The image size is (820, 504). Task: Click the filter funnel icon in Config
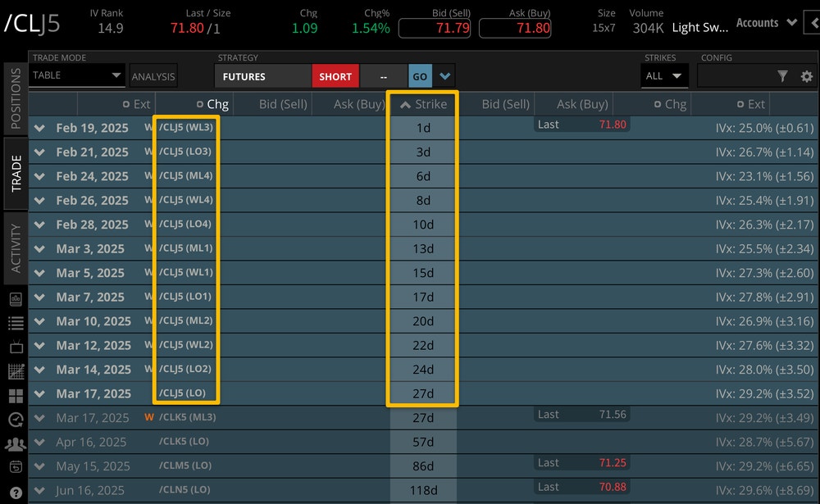point(782,76)
